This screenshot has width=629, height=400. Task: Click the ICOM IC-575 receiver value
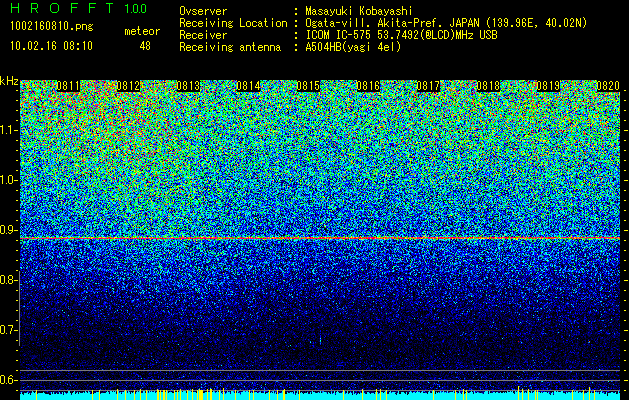pyautogui.click(x=401, y=35)
